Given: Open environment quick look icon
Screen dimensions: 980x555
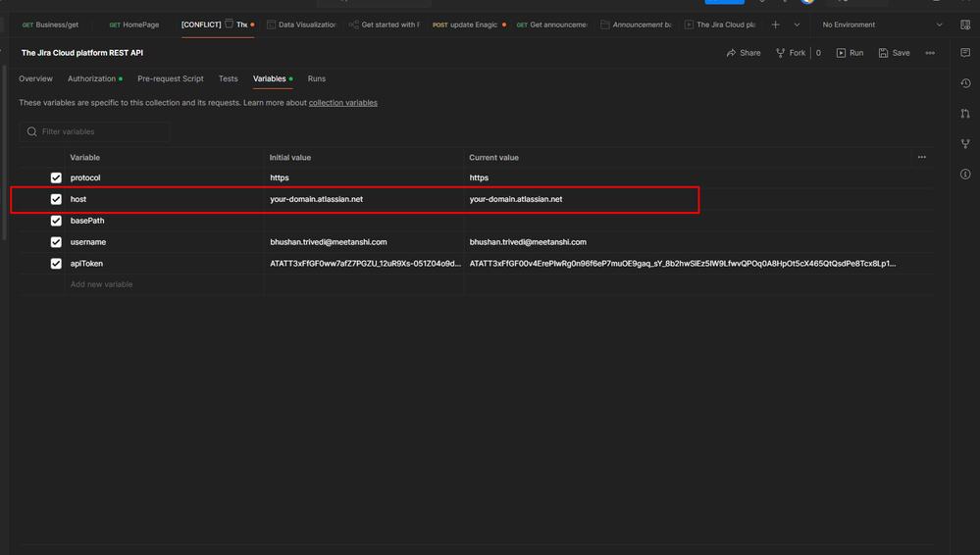Looking at the screenshot, I should click(x=965, y=25).
